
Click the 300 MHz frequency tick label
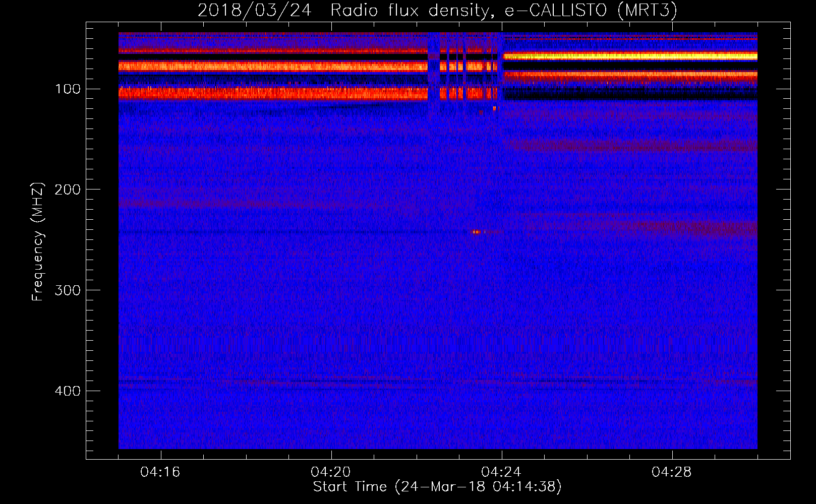point(68,291)
